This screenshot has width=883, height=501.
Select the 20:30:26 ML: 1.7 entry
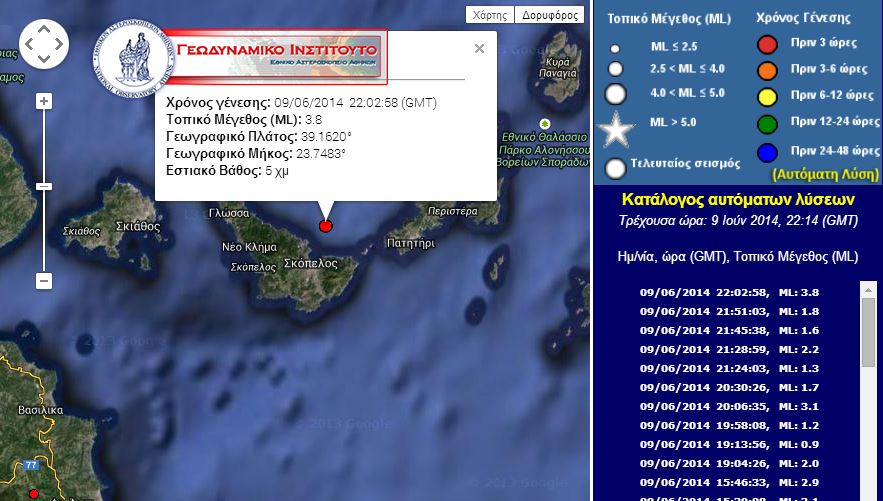tap(729, 387)
